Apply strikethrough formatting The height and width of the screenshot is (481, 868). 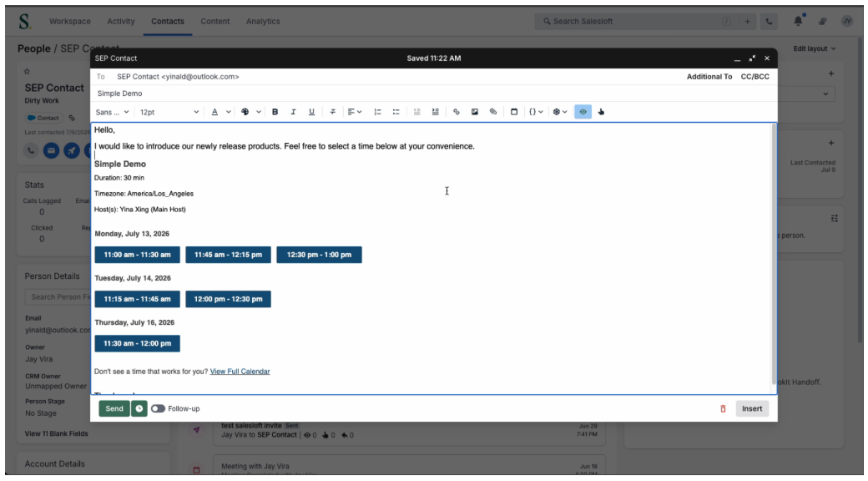pyautogui.click(x=333, y=112)
